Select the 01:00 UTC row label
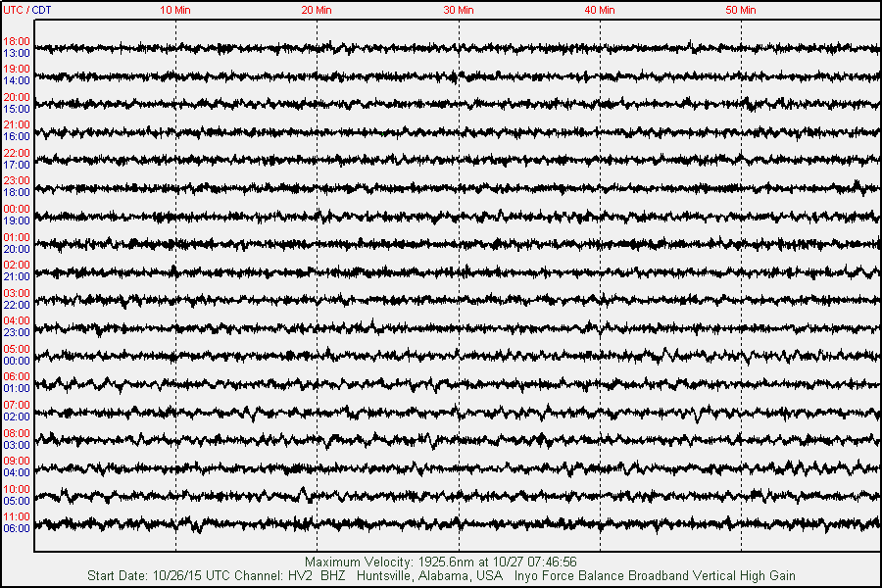This screenshot has width=882, height=588. tap(17, 237)
